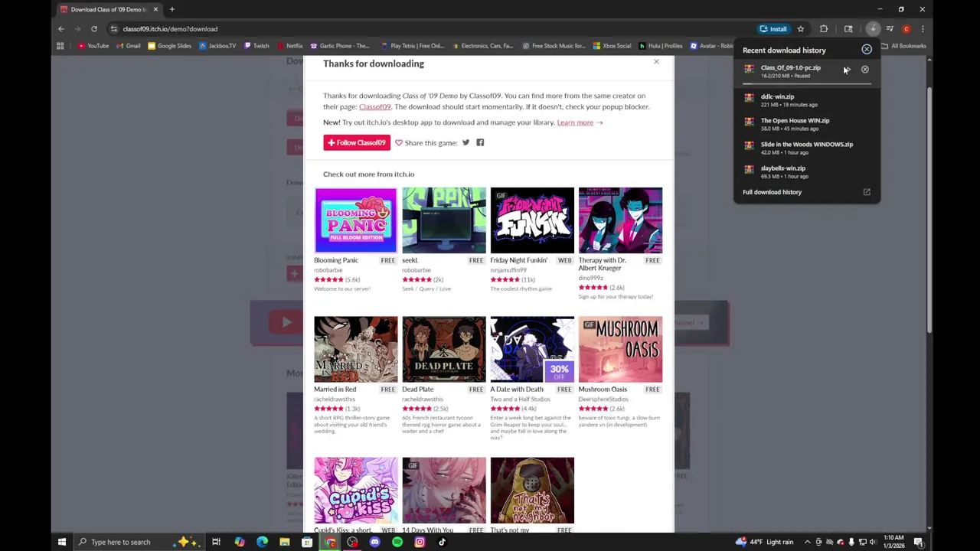Viewport: 980px width, 551px height.
Task: Open Mushroom Oasis thumbnail
Action: coord(620,349)
